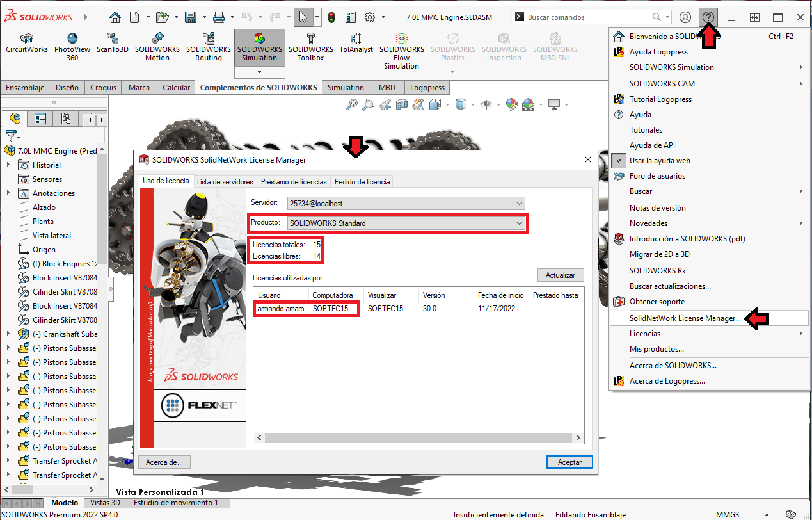Click the tree filter funnel icon
The width and height of the screenshot is (812, 520).
tap(11, 136)
